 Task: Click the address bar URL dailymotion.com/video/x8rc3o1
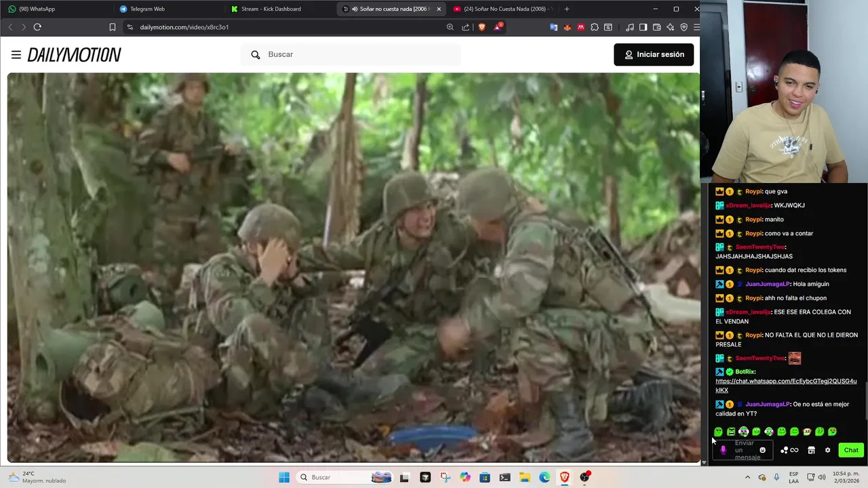click(x=184, y=27)
